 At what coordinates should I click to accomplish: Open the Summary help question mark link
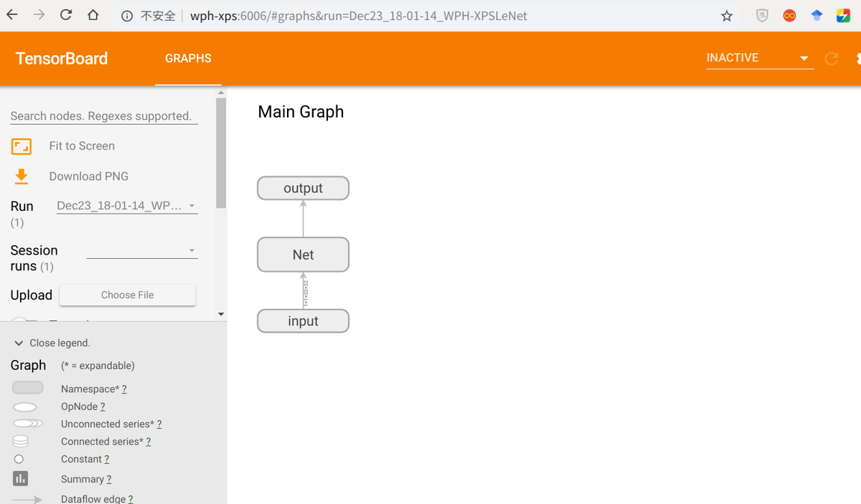108,480
